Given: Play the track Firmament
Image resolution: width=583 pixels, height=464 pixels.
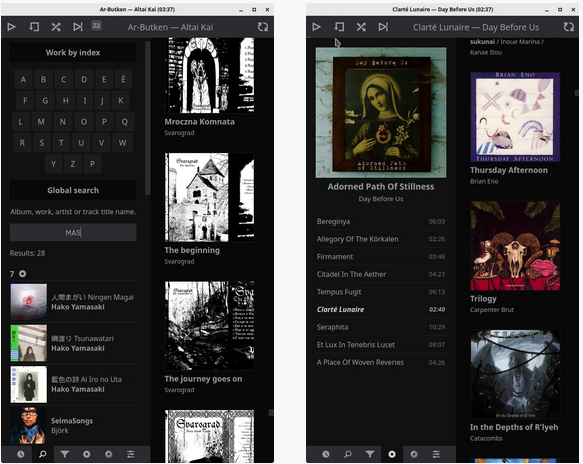Looking at the screenshot, I should (381, 257).
